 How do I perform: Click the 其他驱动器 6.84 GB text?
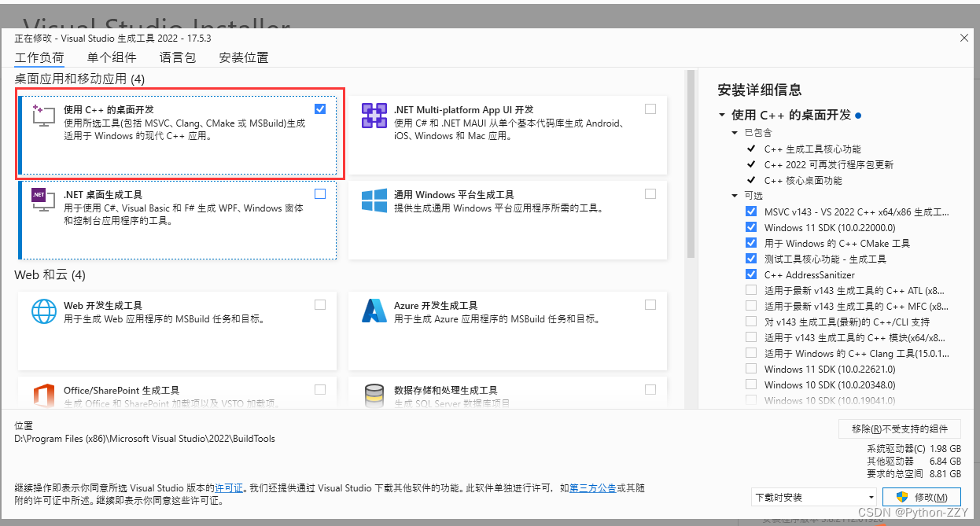click(x=914, y=461)
